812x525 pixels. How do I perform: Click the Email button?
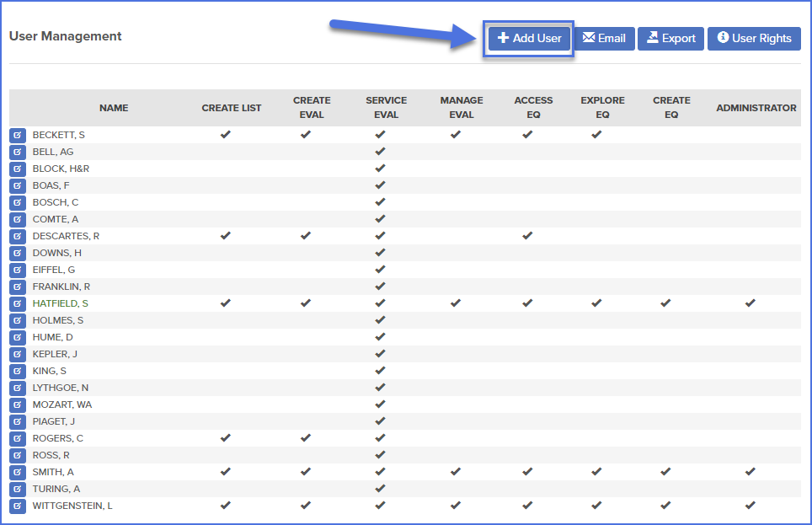[x=605, y=38]
